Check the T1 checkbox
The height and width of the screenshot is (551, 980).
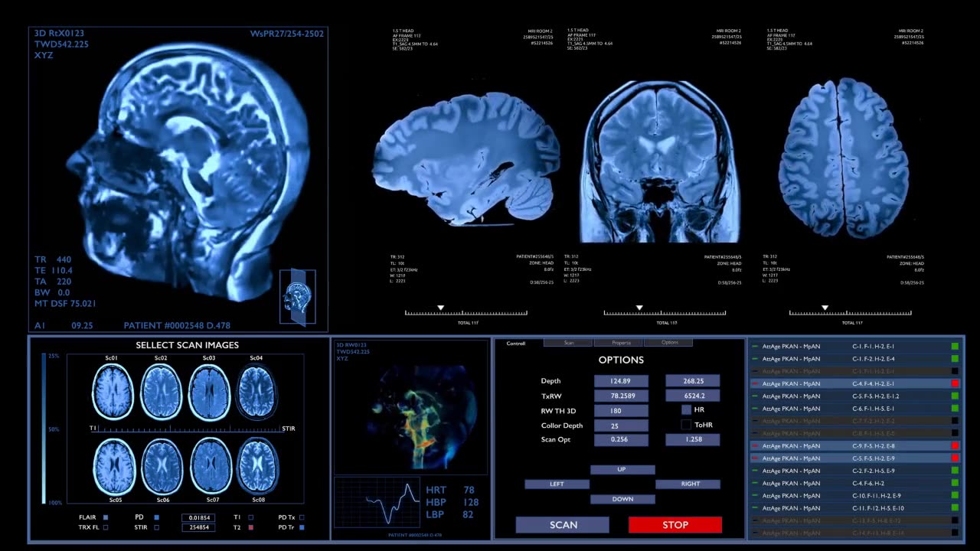tap(250, 517)
